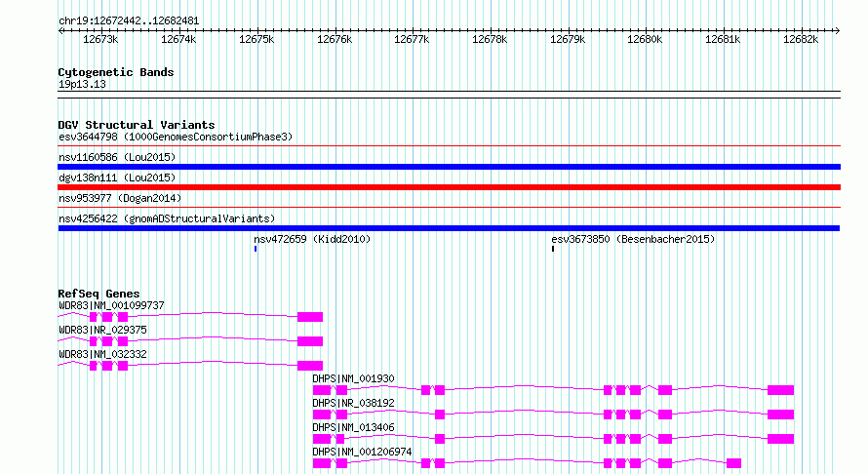
Task: Click the rightmost exon of DHPS NR_038192
Action: pyautogui.click(x=780, y=415)
